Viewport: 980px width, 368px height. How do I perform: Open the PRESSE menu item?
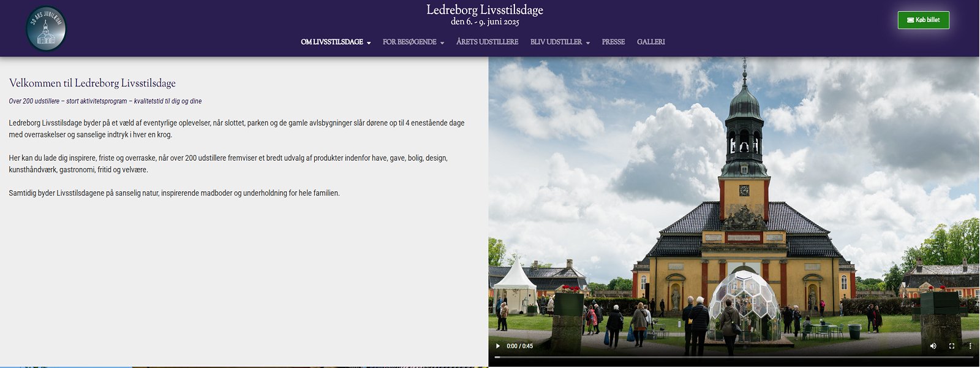(x=613, y=42)
